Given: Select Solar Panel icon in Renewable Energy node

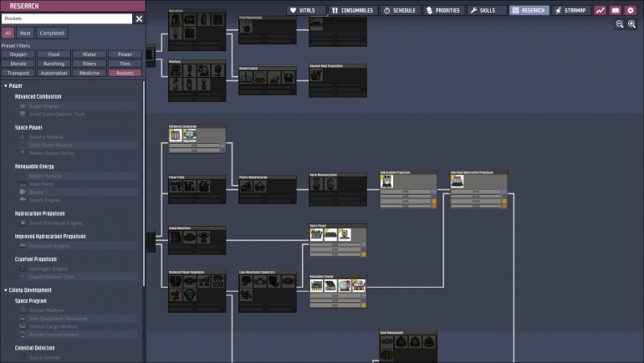Looking at the screenshot, I should (x=330, y=285).
